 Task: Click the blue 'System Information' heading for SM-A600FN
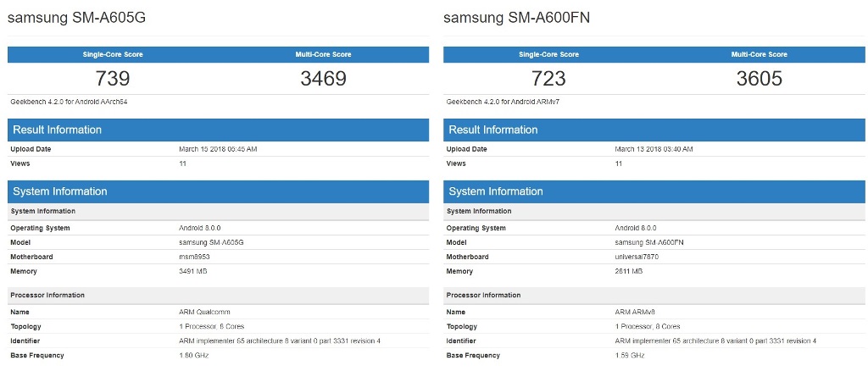pos(496,192)
